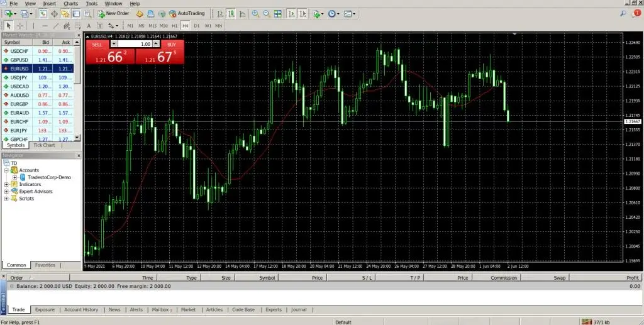Click the New Order toolbar button

(114, 14)
